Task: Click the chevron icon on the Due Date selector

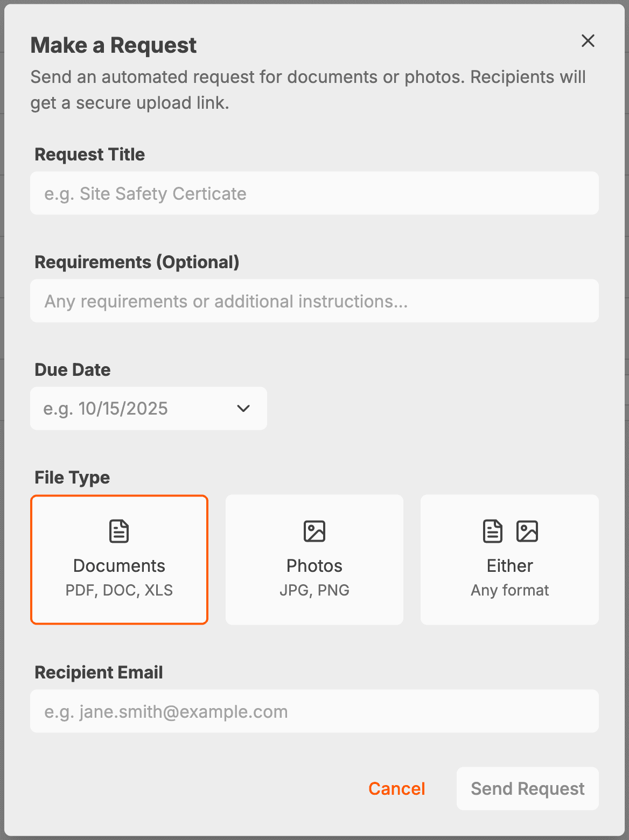Action: pos(243,408)
